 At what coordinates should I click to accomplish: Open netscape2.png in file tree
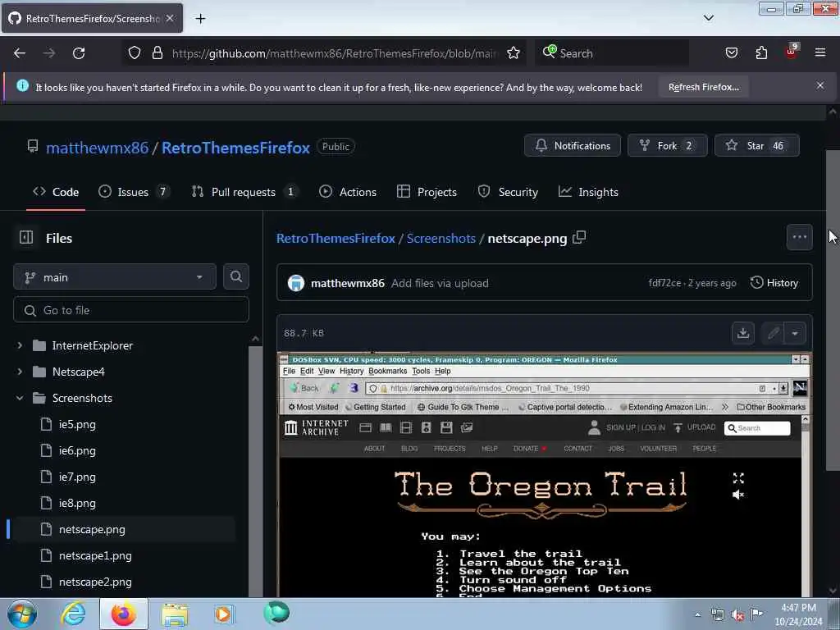tap(95, 582)
